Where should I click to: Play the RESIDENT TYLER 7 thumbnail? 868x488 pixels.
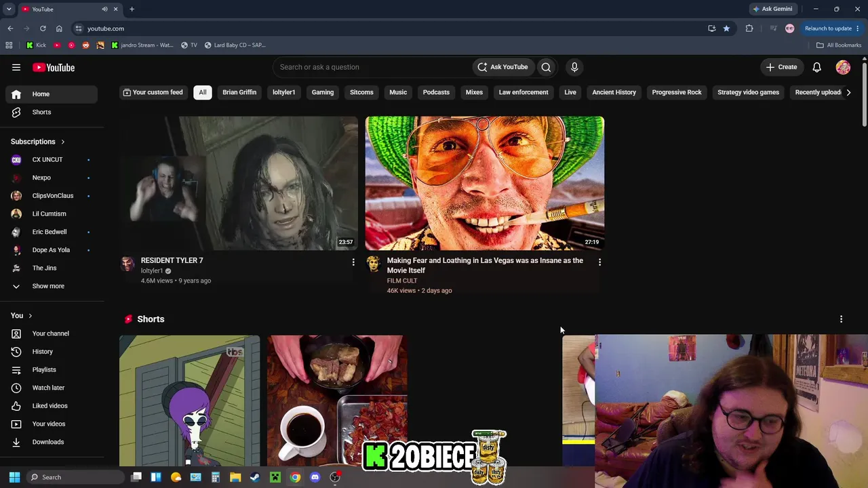coord(239,183)
